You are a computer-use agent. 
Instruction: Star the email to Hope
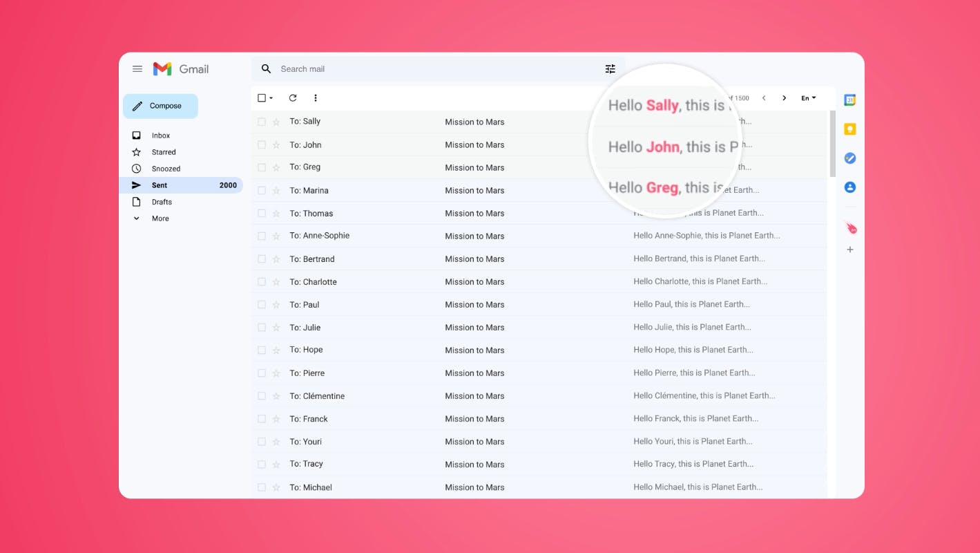(276, 350)
